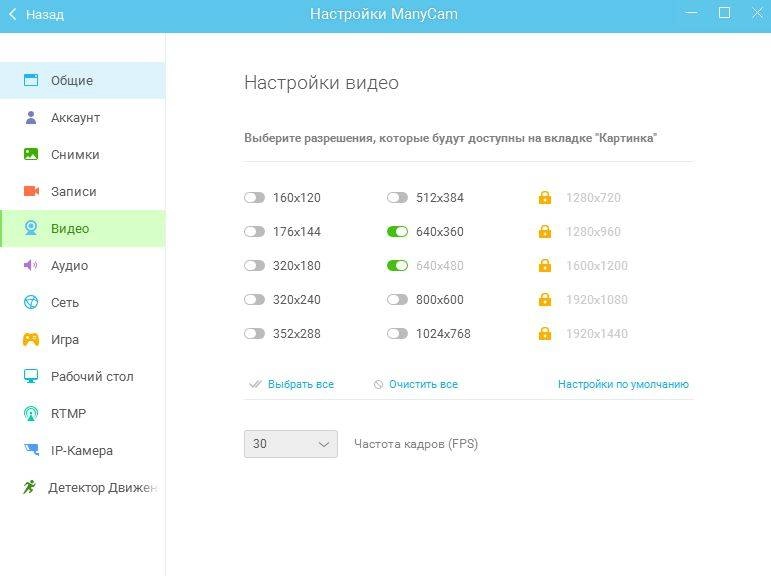
Task: Click the Game controller icon
Action: pyautogui.click(x=31, y=339)
